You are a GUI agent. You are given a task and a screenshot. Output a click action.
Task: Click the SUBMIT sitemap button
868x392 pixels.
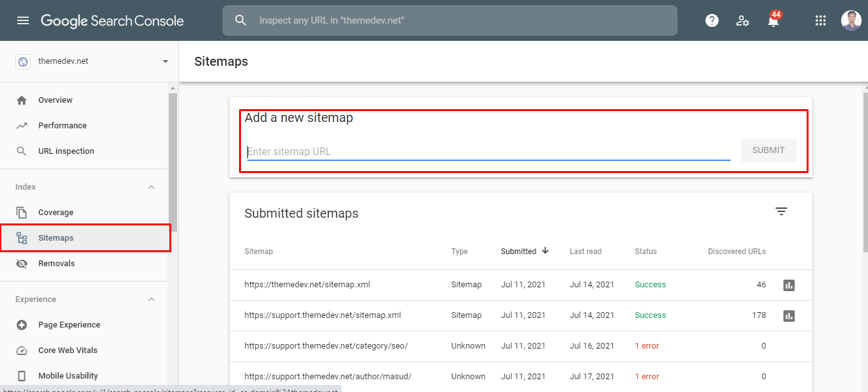[x=768, y=151]
